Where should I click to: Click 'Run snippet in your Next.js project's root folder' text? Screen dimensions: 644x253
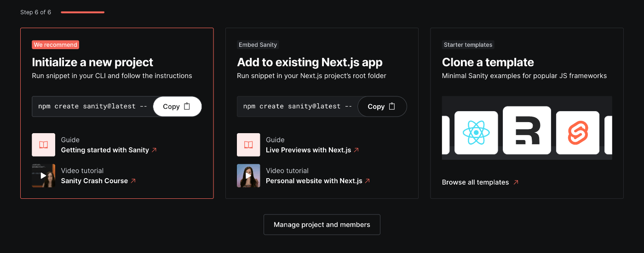311,76
